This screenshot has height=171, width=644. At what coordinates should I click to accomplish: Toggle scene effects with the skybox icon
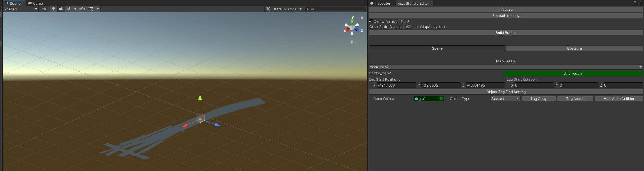click(x=69, y=9)
